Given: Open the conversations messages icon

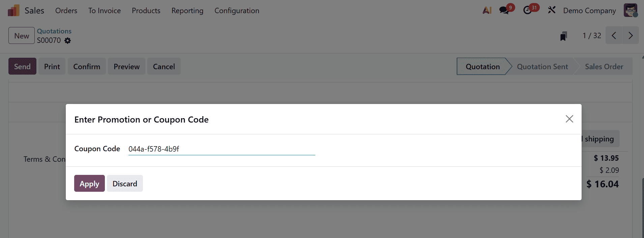Looking at the screenshot, I should point(504,10).
